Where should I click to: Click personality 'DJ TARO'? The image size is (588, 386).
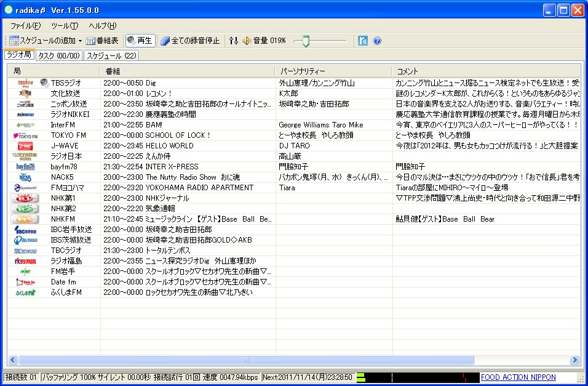(x=295, y=146)
